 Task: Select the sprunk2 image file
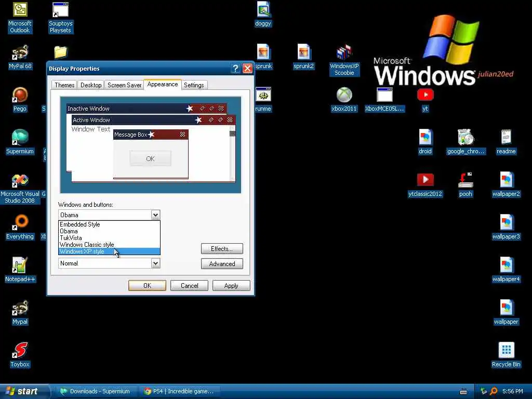[303, 57]
